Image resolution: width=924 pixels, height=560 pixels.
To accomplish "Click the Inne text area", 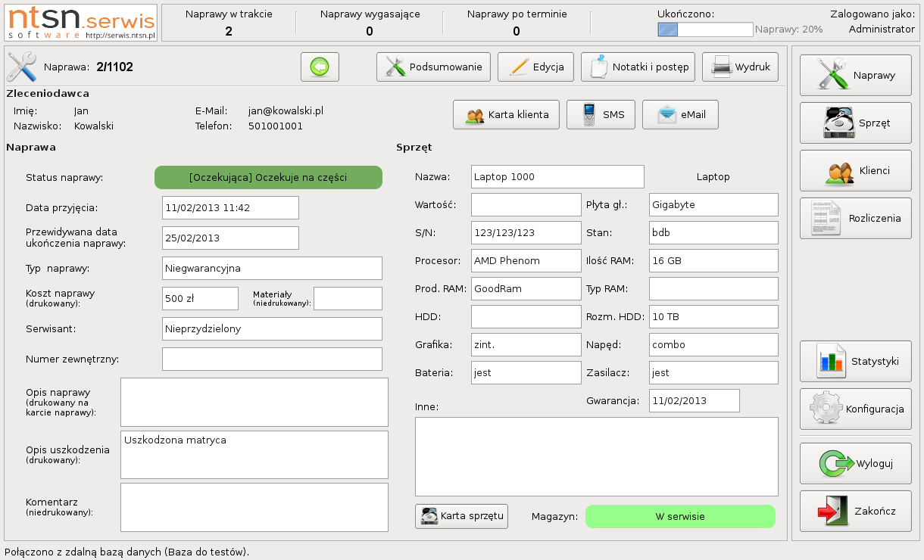I will click(597, 456).
